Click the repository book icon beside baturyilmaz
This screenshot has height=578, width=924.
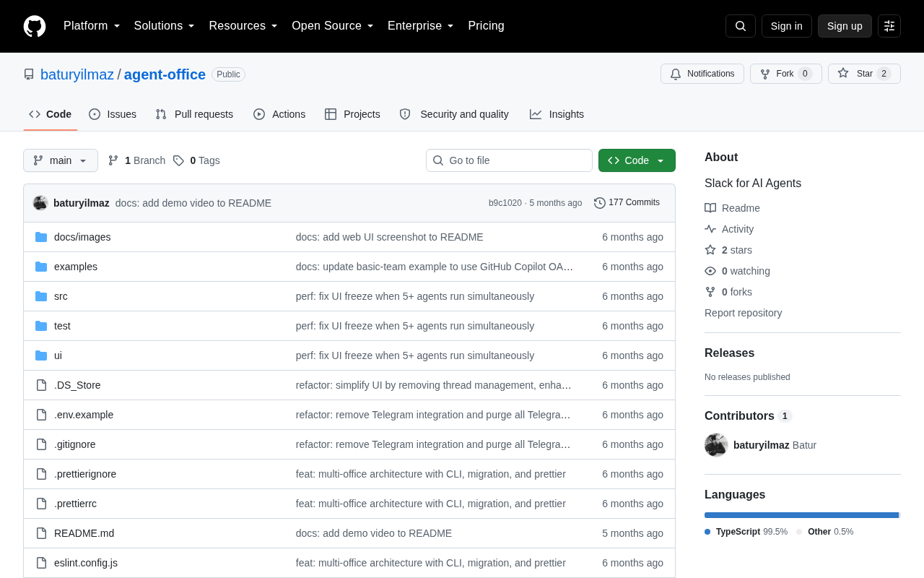(x=29, y=74)
